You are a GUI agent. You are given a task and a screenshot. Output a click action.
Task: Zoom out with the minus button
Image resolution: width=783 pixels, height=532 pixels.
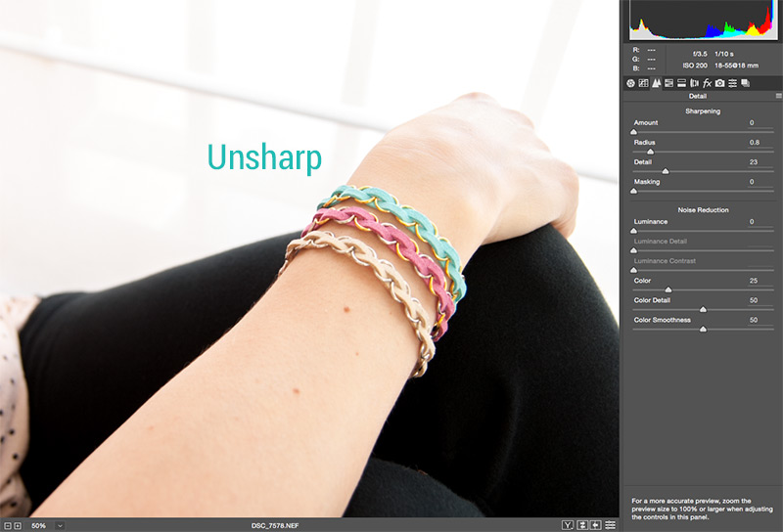[x=8, y=525]
